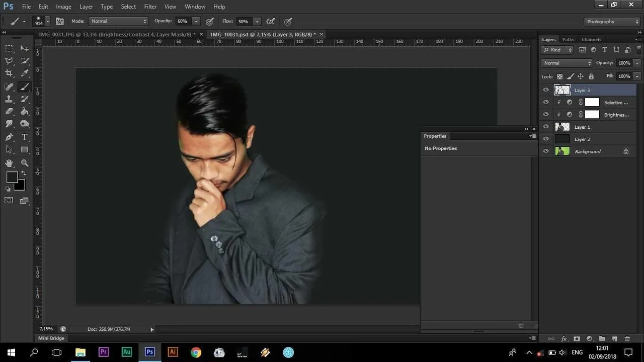Open the layer Fill arrow
644x362 pixels.
click(637, 76)
